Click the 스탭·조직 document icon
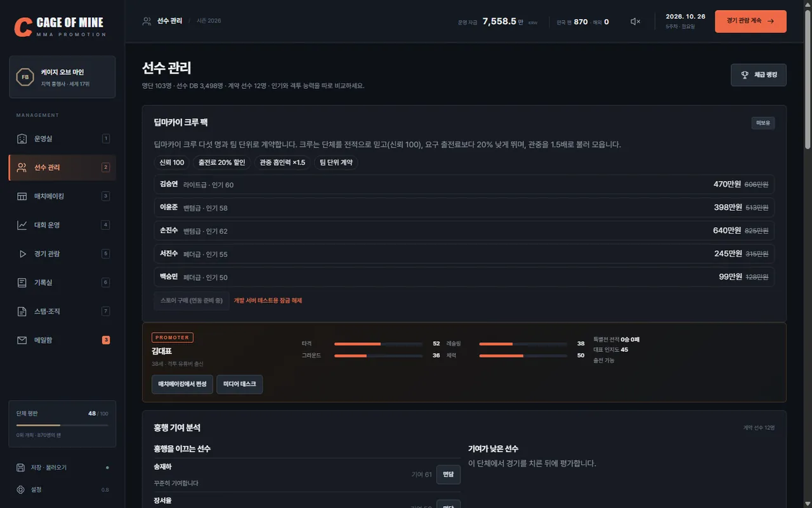This screenshot has height=508, width=812. coord(22,311)
